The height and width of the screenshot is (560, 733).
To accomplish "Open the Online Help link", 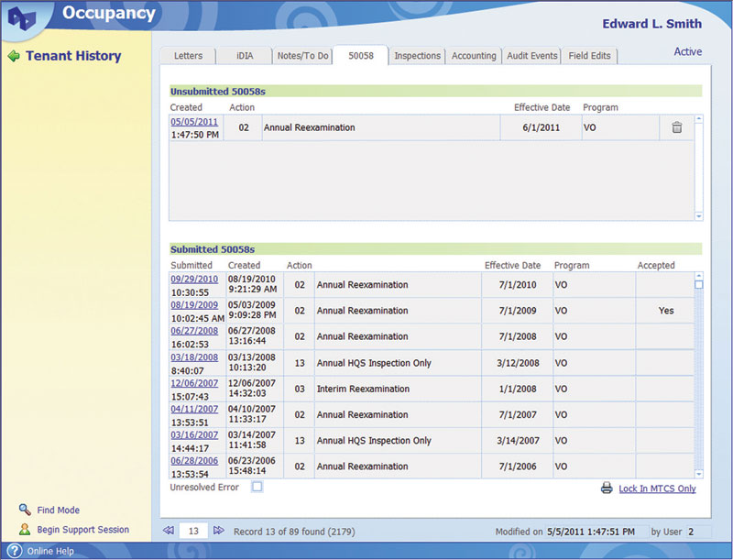I will (50, 551).
